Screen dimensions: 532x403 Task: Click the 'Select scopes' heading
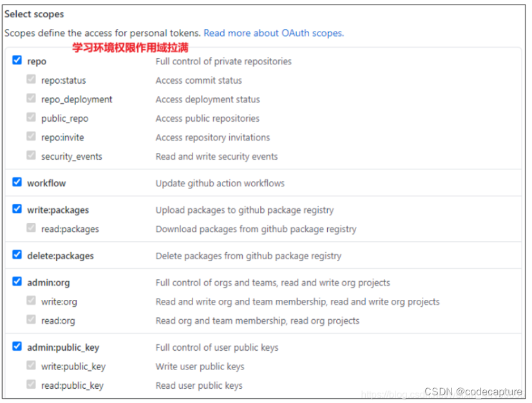click(34, 14)
